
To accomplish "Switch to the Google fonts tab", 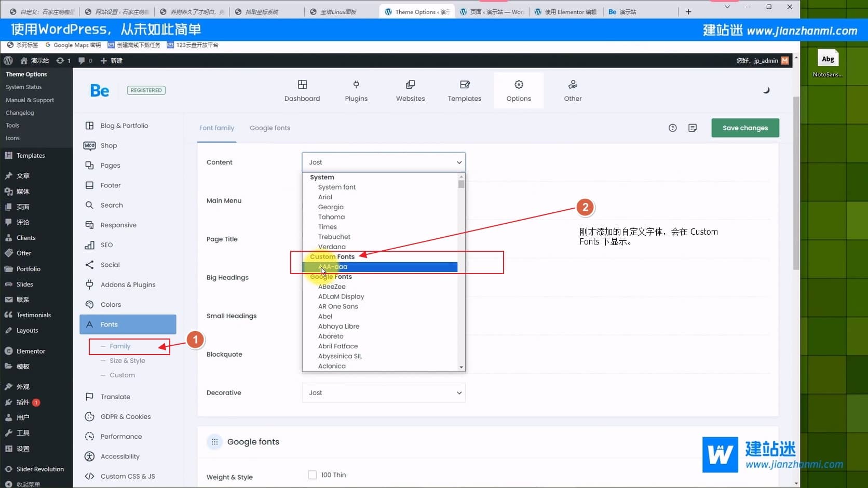I will coord(270,128).
